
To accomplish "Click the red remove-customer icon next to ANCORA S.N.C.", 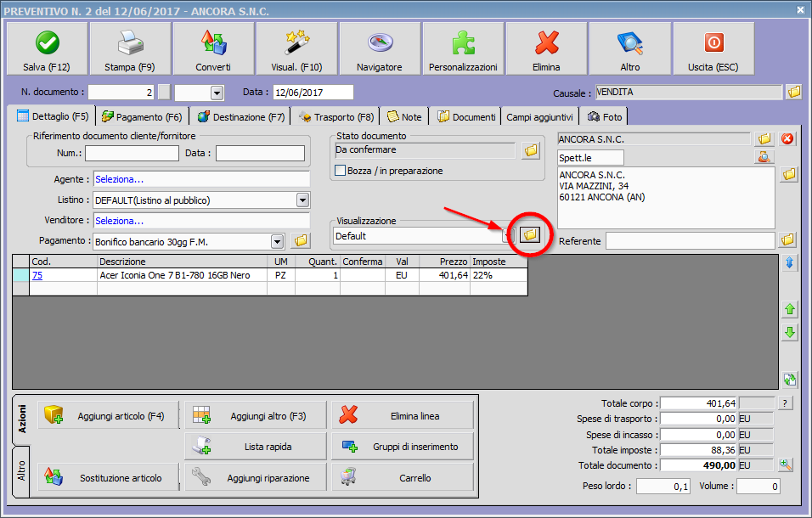I will pos(787,138).
